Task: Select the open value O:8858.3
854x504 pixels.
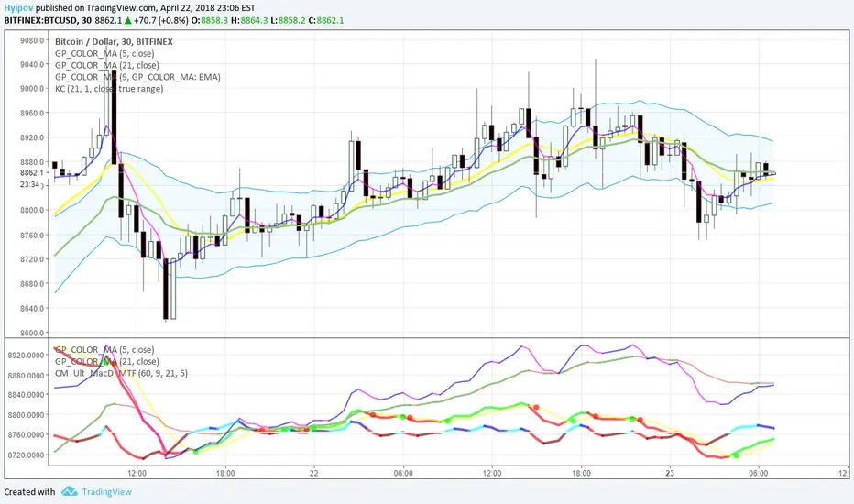Action: point(209,20)
